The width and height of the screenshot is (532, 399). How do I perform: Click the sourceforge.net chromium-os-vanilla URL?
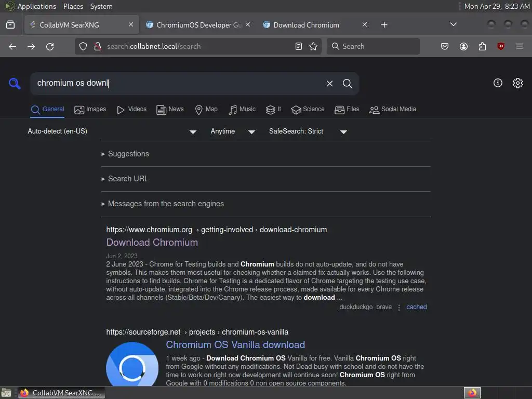[197, 332]
